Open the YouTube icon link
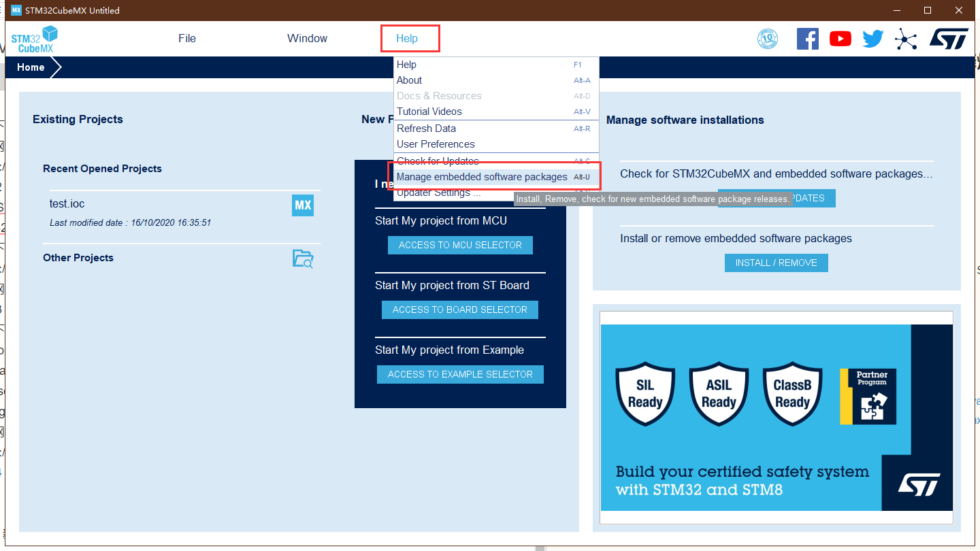The image size is (980, 551). pos(840,39)
